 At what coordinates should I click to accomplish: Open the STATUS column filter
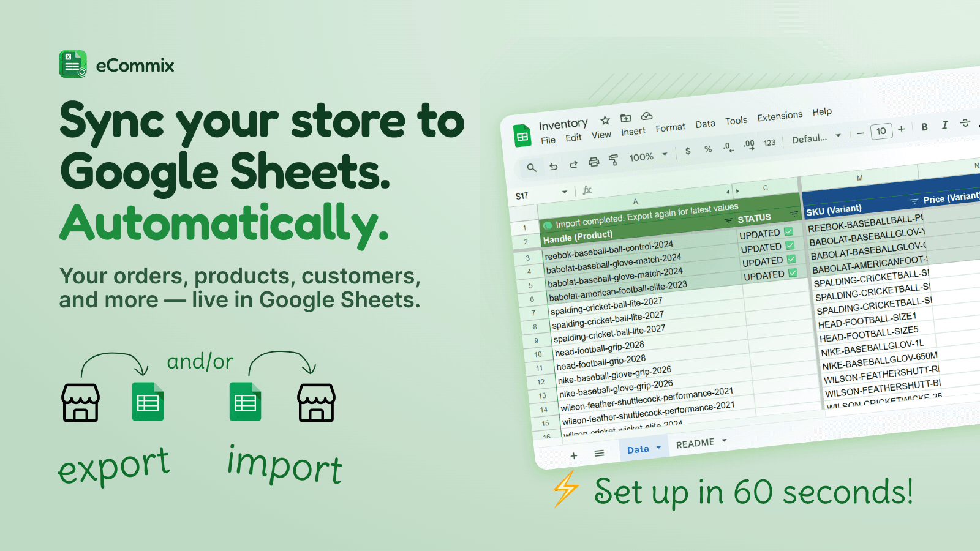(794, 214)
